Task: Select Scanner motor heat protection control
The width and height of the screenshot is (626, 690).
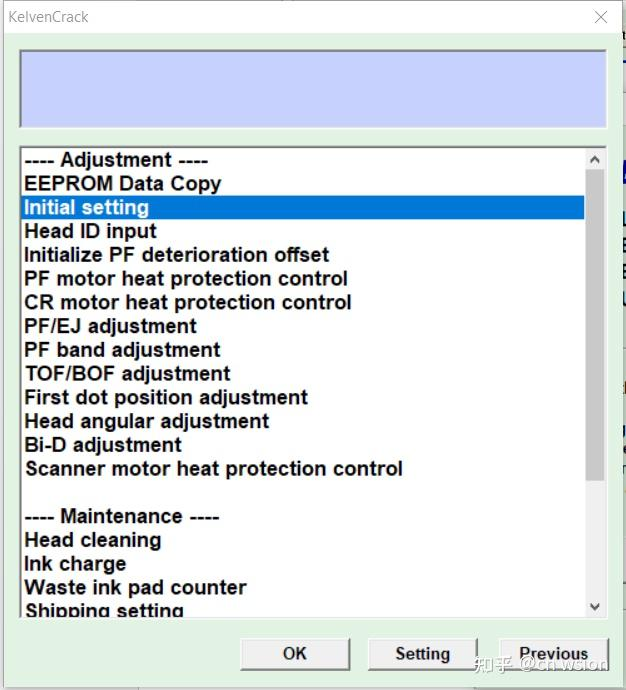Action: click(x=213, y=469)
